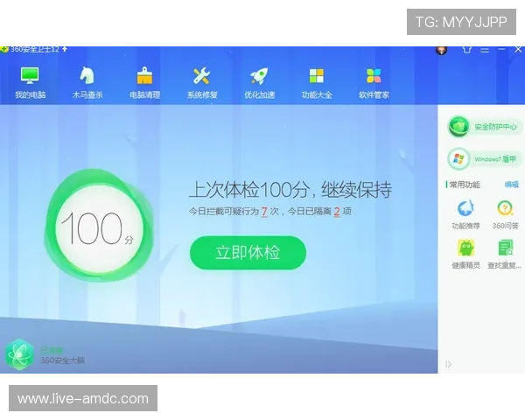
Task: Open 系统修复 system repair
Action: [202, 83]
